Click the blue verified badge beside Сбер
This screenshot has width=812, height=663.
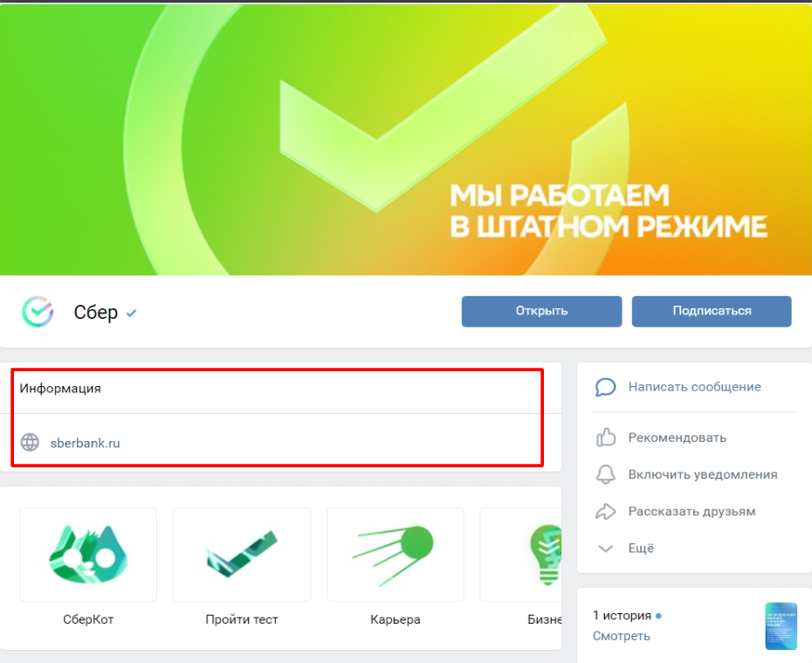(x=132, y=314)
